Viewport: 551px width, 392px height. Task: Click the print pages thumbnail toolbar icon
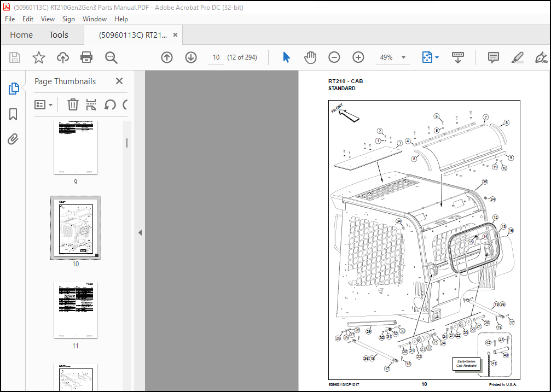(x=91, y=104)
